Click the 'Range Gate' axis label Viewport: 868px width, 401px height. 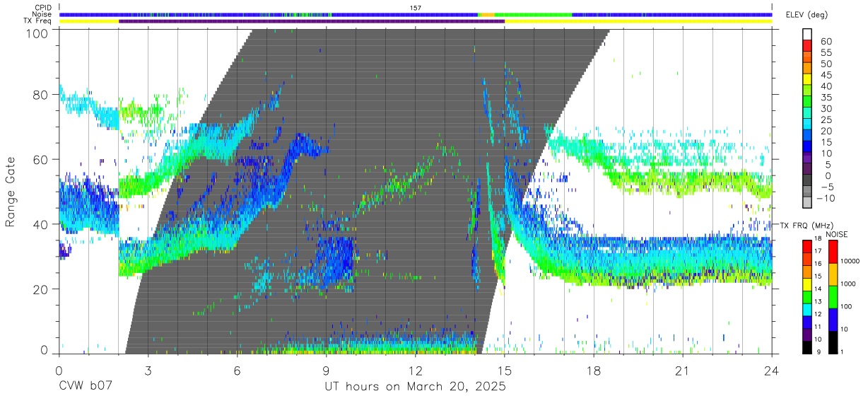pos(11,193)
